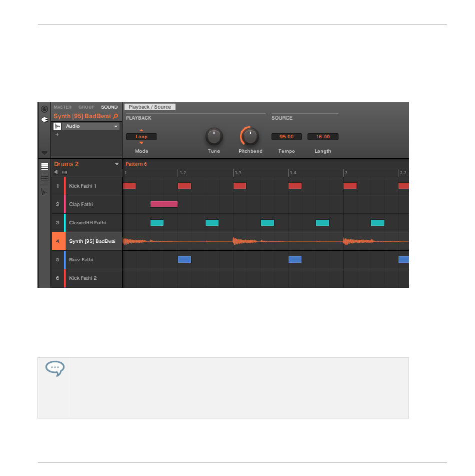Viewport: 475px width, 476px height.
Task: Click the Pitchbend knob
Action: (x=250, y=137)
